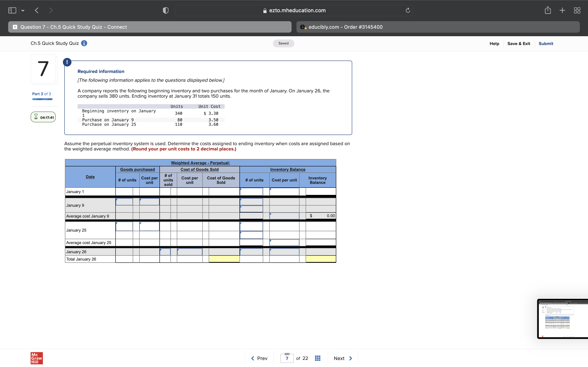Open the question navigation grid icon
Viewport: 588px width, 367px height.
[317, 358]
